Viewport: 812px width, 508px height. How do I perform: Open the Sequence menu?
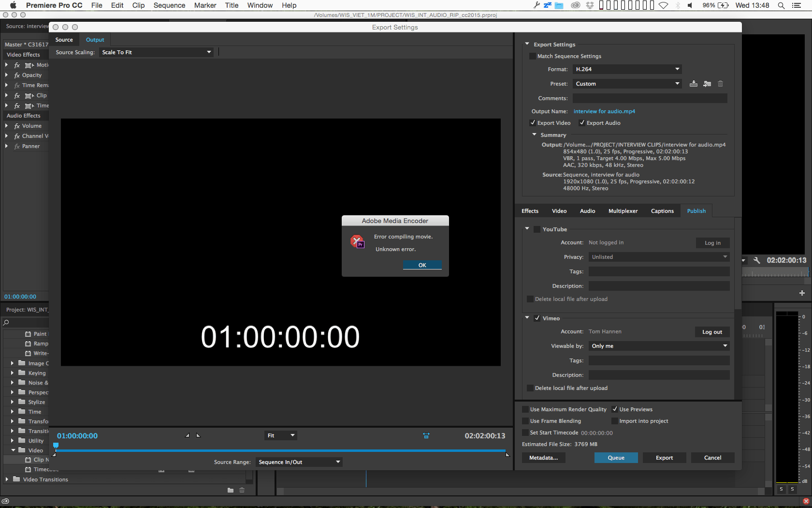(169, 5)
